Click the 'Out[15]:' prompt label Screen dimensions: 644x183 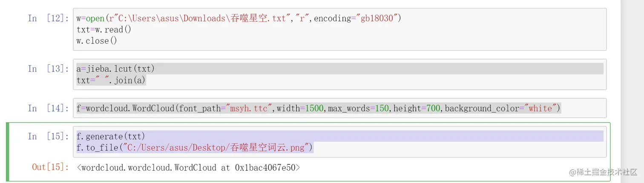50,167
